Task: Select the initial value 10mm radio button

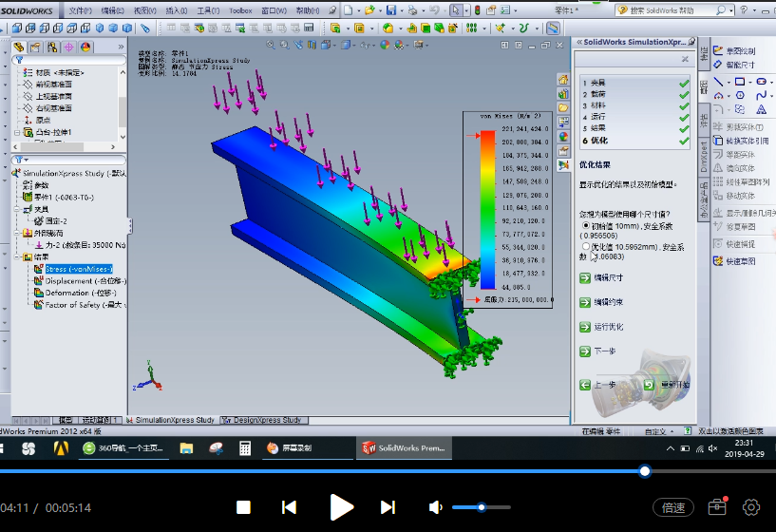Action: coord(586,226)
